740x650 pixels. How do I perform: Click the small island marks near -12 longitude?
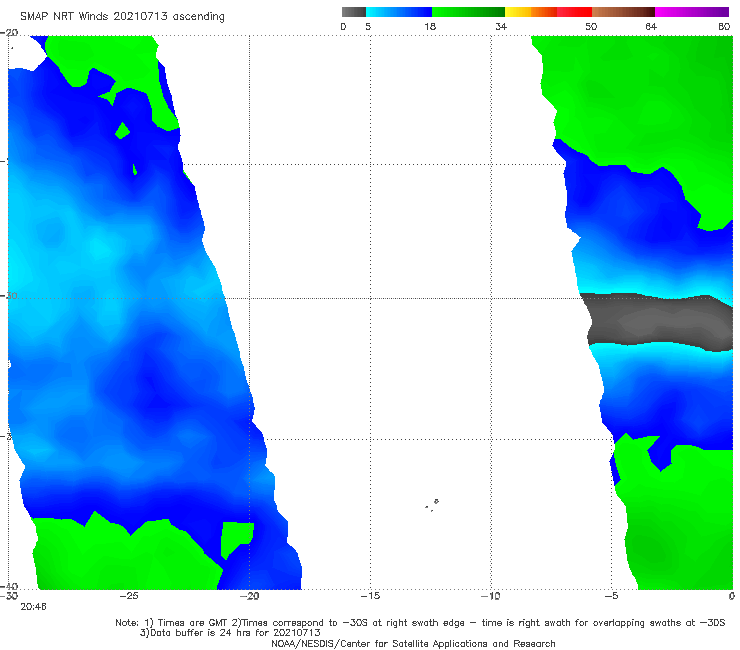(432, 505)
